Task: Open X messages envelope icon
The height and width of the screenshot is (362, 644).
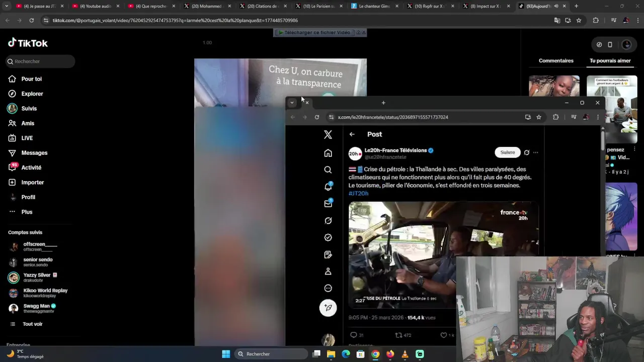Action: coord(328,204)
